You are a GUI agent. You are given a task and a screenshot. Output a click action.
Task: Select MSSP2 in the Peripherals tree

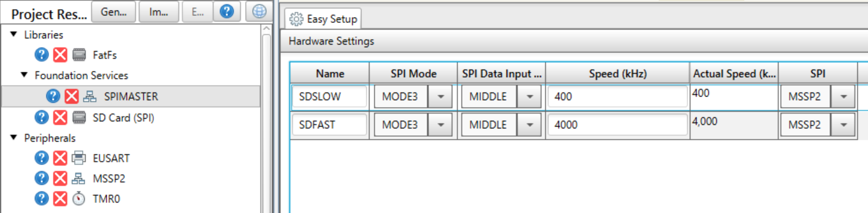[109, 178]
